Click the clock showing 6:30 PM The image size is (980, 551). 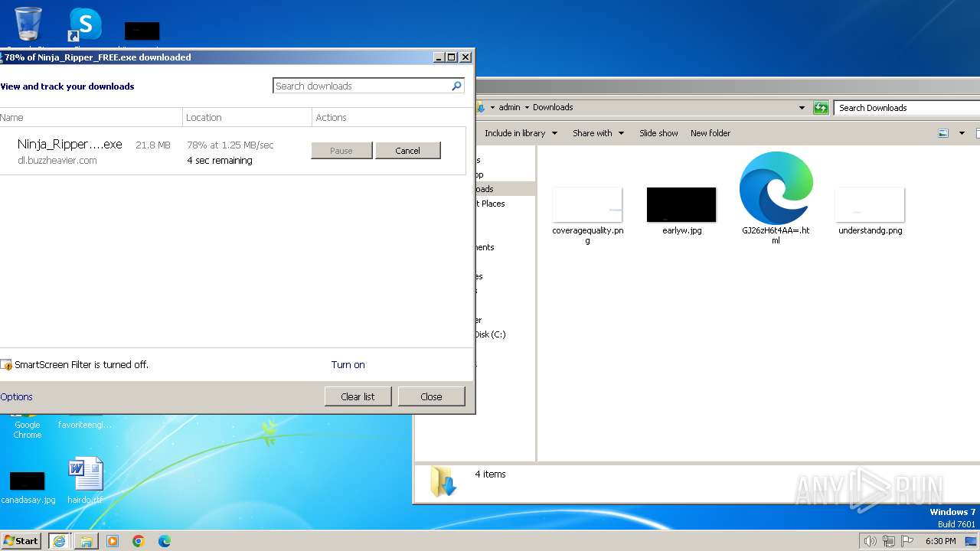pyautogui.click(x=940, y=541)
